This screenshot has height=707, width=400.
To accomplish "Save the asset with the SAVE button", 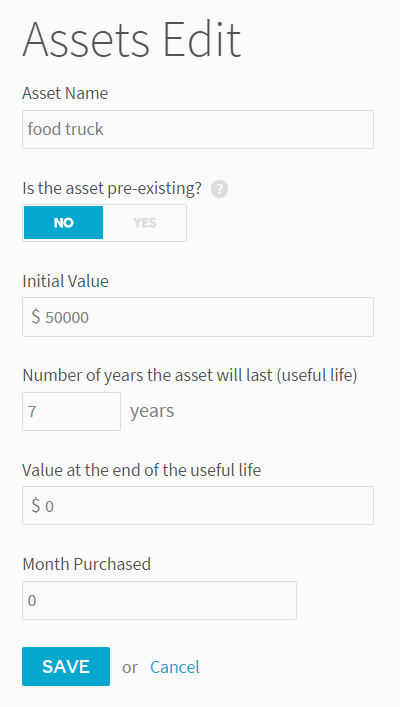I will 66,666.
